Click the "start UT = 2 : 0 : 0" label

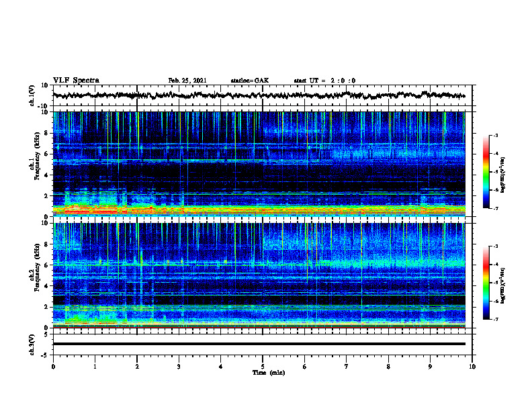tap(324, 81)
